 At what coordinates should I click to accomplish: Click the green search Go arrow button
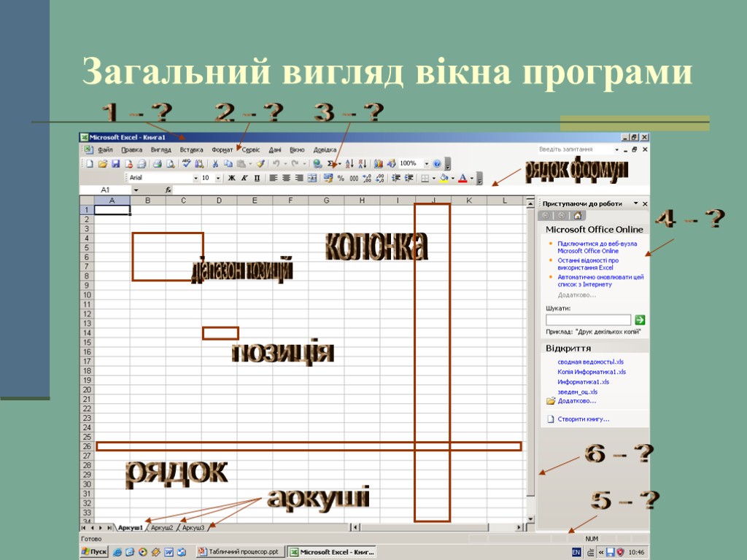coord(640,320)
